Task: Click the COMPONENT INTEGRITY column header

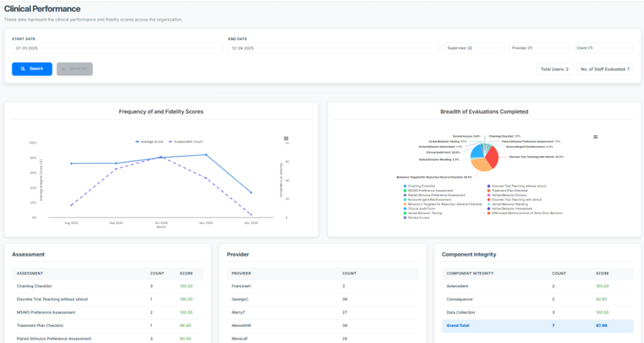Action: (x=469, y=273)
